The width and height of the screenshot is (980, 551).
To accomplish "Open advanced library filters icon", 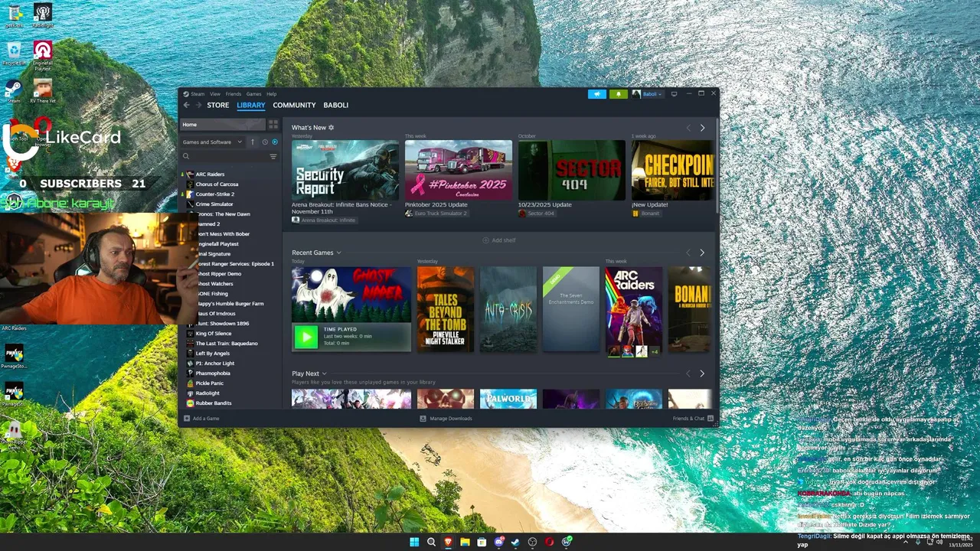I will [273, 156].
